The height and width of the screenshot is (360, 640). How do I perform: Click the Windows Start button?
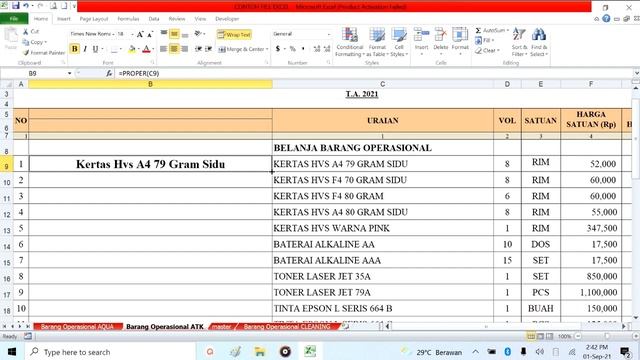12,351
